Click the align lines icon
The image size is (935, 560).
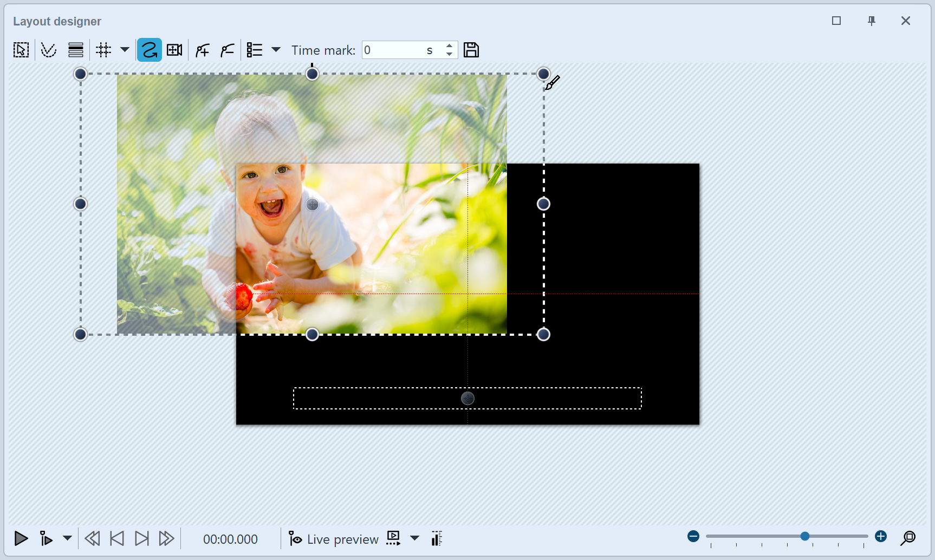(x=76, y=50)
